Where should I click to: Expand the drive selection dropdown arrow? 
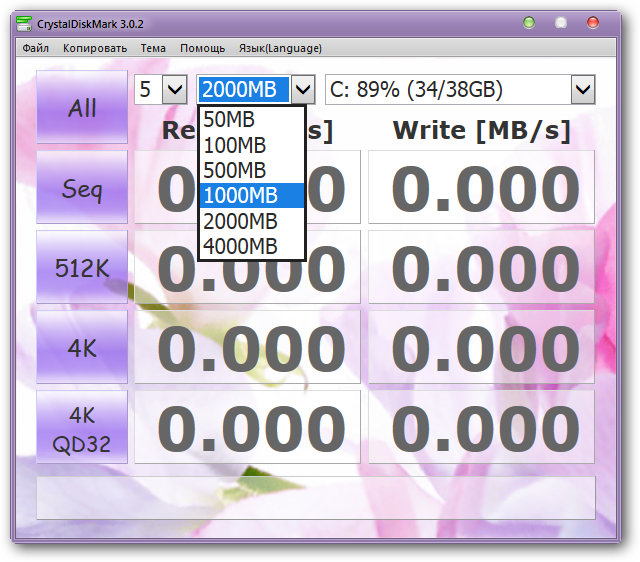[x=583, y=89]
